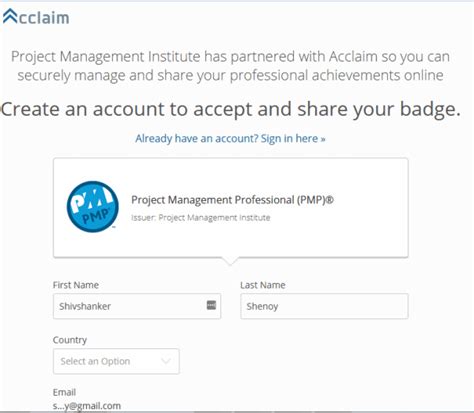Click the Project Management Institute partnership paragraph

coord(230,66)
